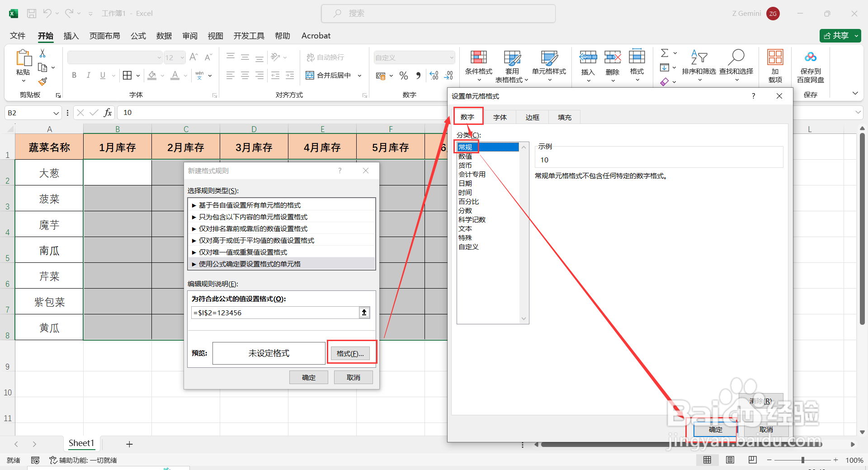The width and height of the screenshot is (868, 470).
Task: Click the Format Painter brush icon
Action: tap(42, 81)
